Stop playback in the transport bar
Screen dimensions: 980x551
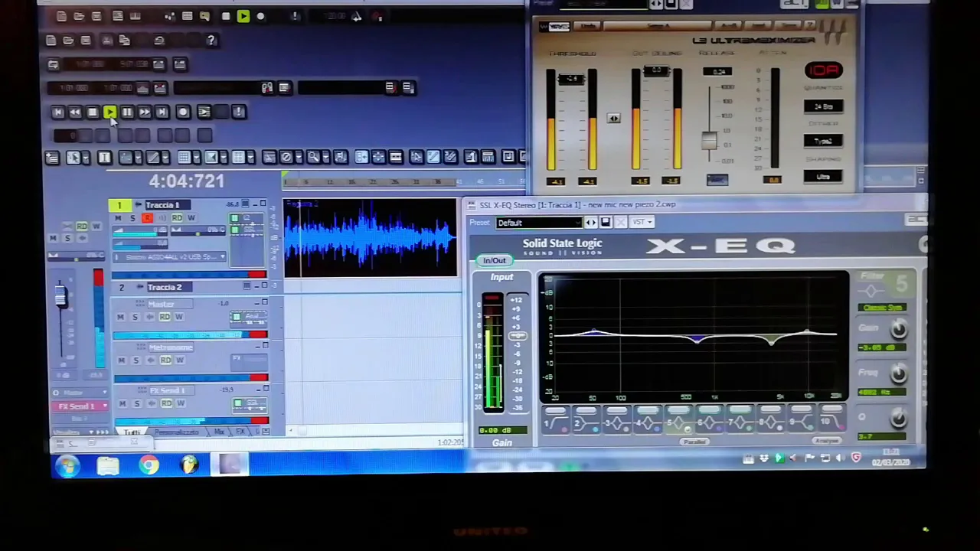(93, 112)
